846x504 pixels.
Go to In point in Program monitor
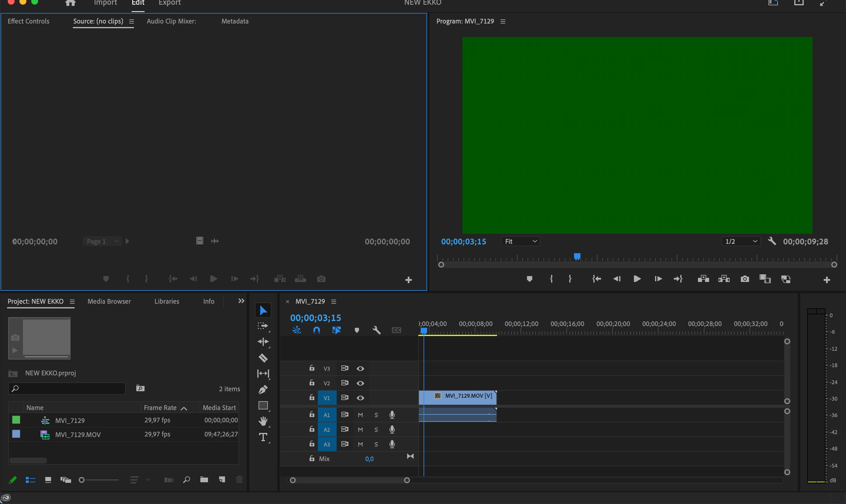pos(597,279)
